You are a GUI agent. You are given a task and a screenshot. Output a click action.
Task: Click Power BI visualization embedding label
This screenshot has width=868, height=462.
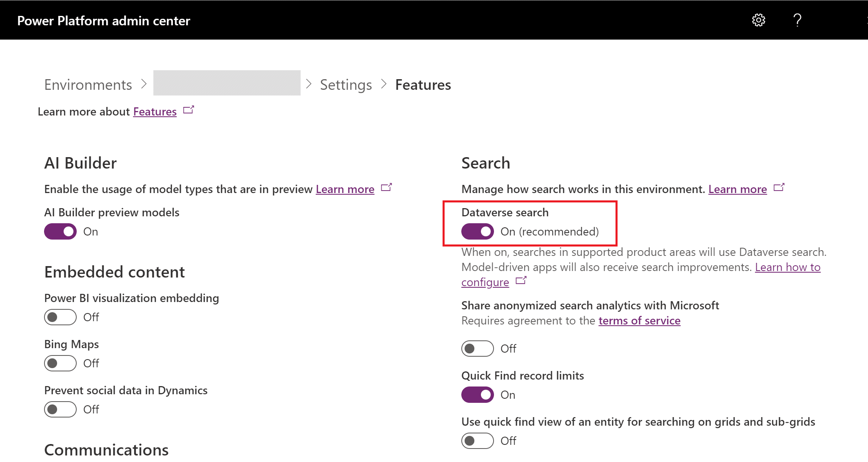click(131, 298)
